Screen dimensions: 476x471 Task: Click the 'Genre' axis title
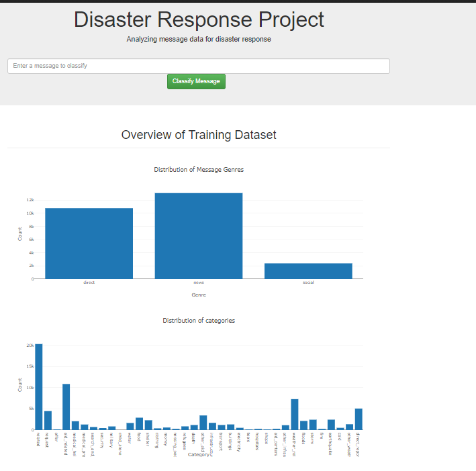pos(199,295)
